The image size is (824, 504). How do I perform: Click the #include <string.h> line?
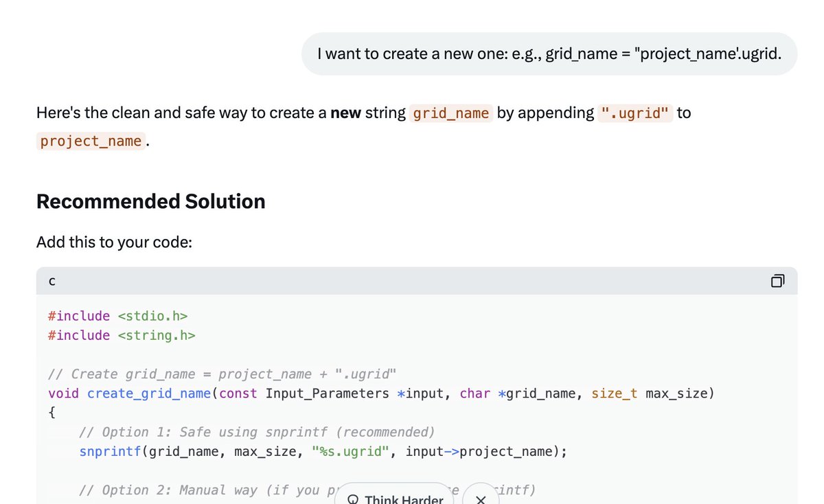click(122, 335)
